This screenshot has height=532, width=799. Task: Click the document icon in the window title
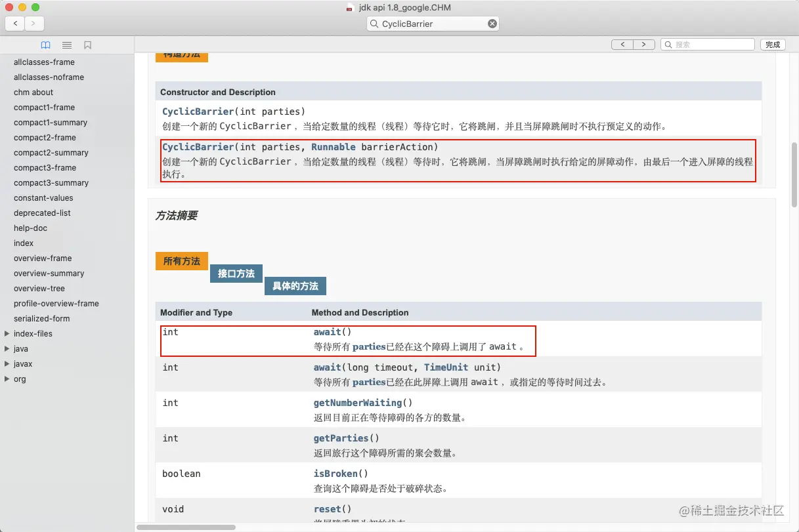350,8
